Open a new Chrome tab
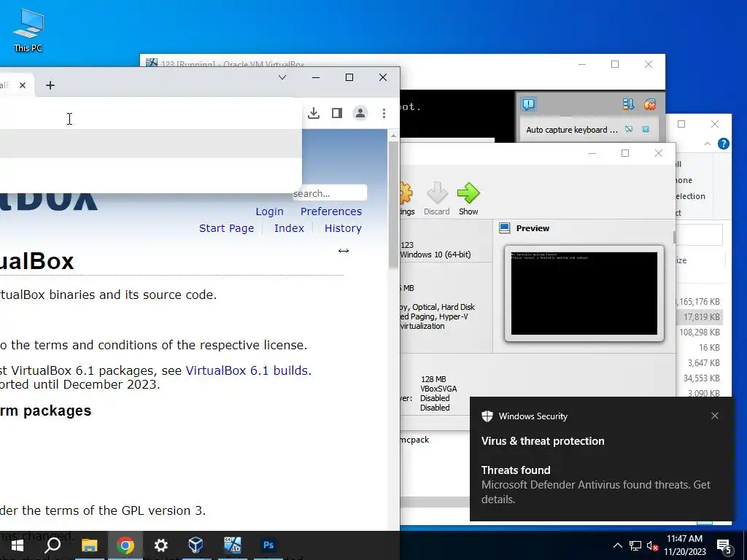 point(50,85)
